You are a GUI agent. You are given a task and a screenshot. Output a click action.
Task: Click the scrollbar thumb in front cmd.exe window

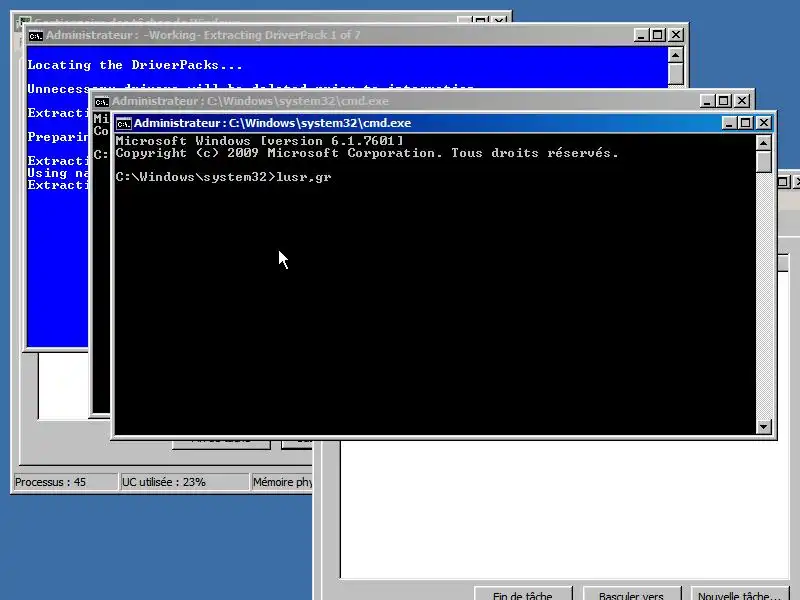[763, 162]
